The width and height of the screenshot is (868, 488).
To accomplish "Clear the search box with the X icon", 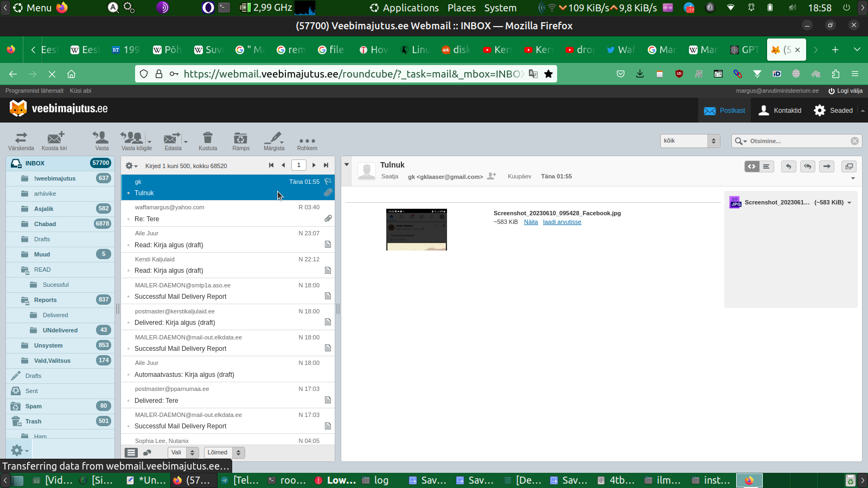I will [x=854, y=141].
